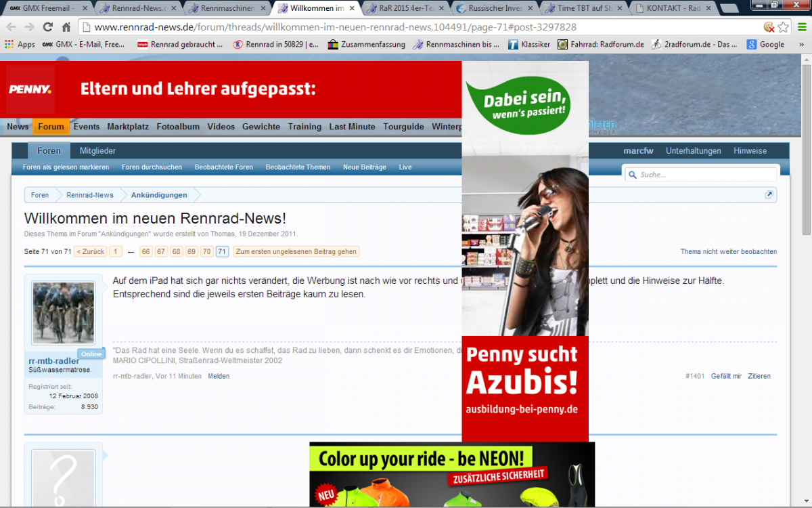Bookmark this page with the star icon
The height and width of the screenshot is (508, 812).
tap(783, 27)
